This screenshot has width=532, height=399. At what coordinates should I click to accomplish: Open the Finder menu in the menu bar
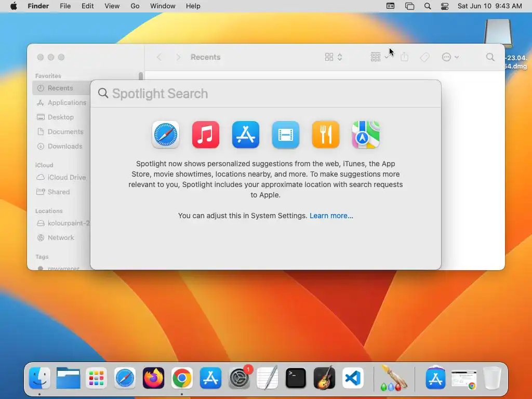pyautogui.click(x=38, y=6)
